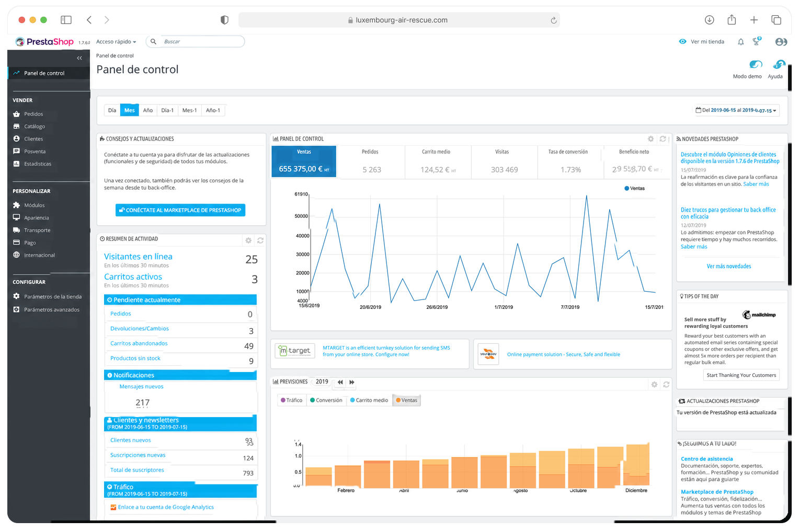This screenshot has height=532, width=799.
Task: Go to next year in Previsiones
Action: click(x=352, y=382)
